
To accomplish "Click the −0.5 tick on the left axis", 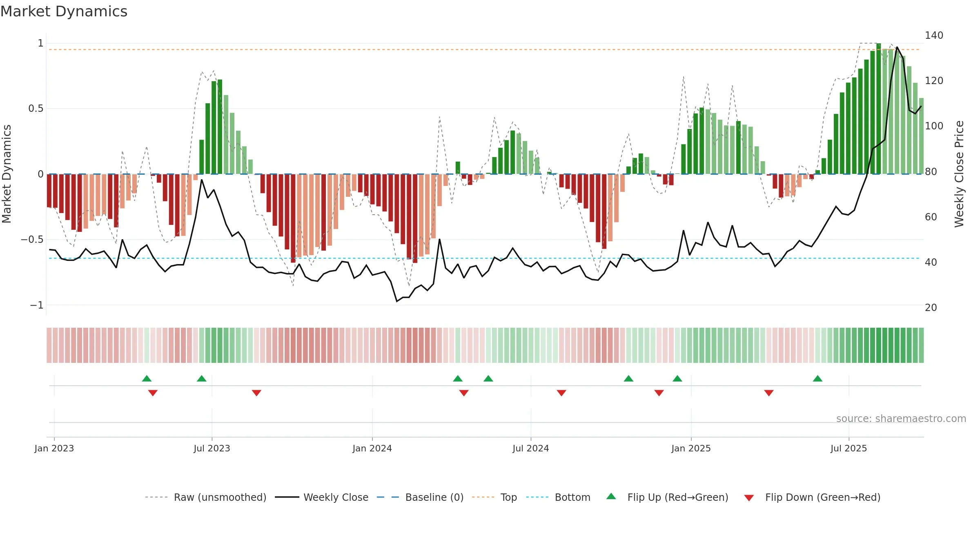I will [x=32, y=240].
